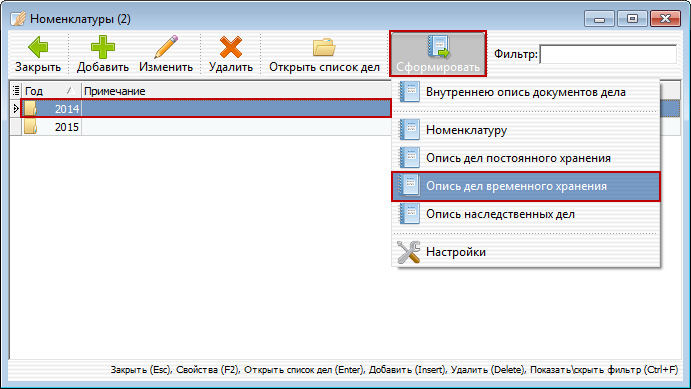Click the green plus Добавить icon
Image resolution: width=691 pixels, height=389 pixels.
[x=103, y=47]
